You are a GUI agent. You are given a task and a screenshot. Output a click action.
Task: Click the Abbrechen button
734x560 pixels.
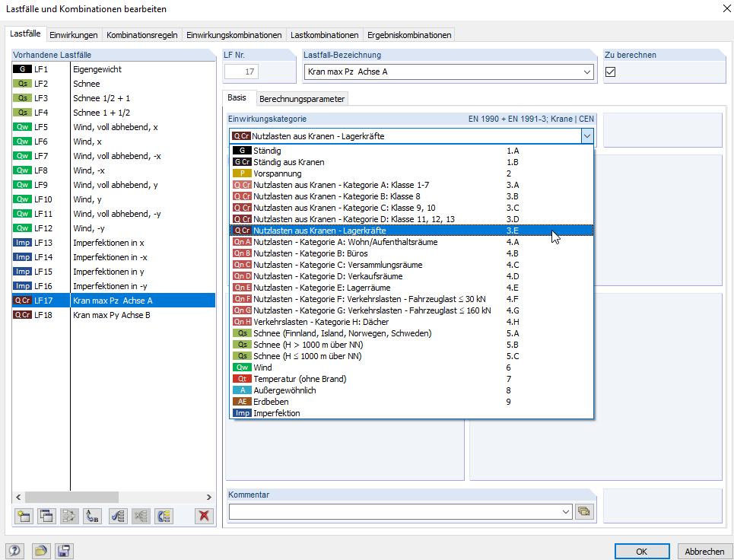coord(704,551)
